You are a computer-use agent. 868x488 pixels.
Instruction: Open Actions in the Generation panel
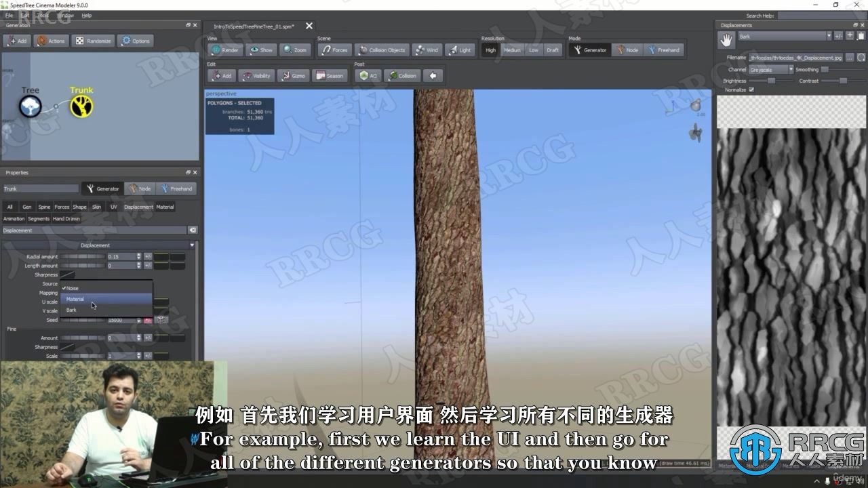click(x=51, y=41)
